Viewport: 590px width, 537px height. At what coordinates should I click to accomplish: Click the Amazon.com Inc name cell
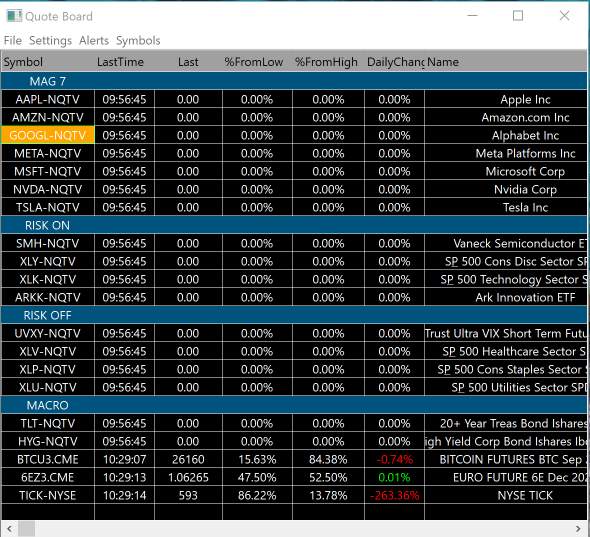[506, 117]
